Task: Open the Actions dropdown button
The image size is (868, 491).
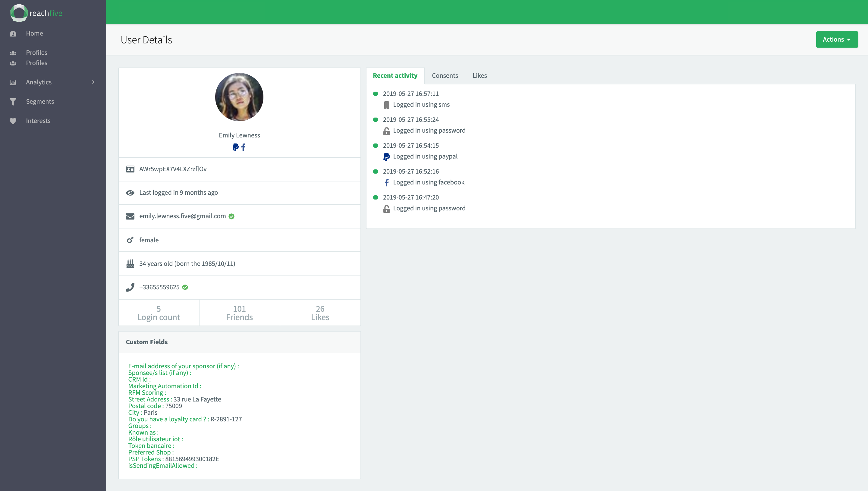Action: (x=835, y=39)
